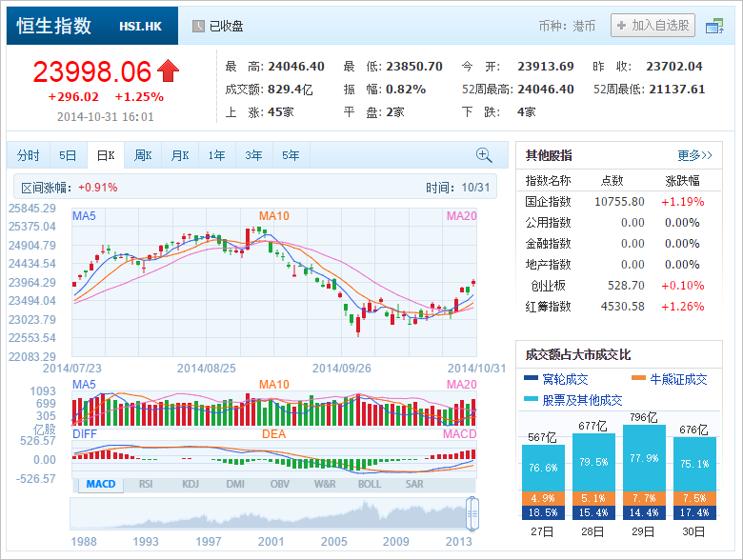This screenshot has height=560, width=743.
Task: Click 1993 on the history timeline
Action: (x=146, y=542)
